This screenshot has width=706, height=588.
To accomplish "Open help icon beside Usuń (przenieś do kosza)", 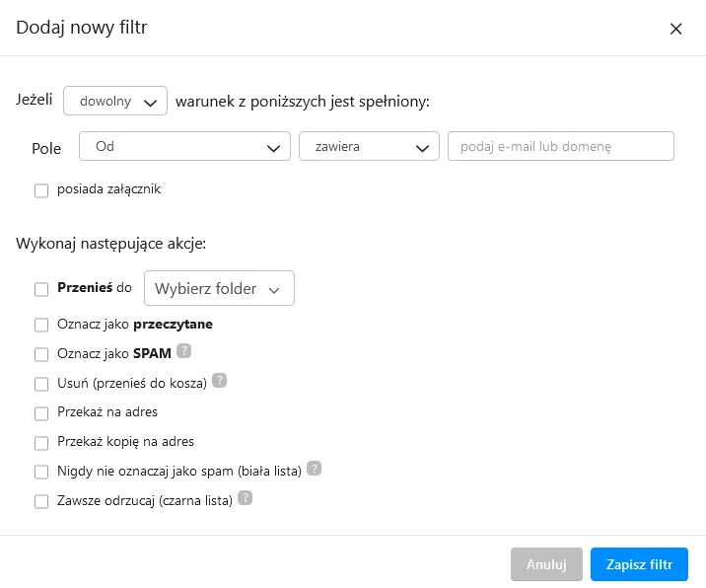I will (219, 381).
